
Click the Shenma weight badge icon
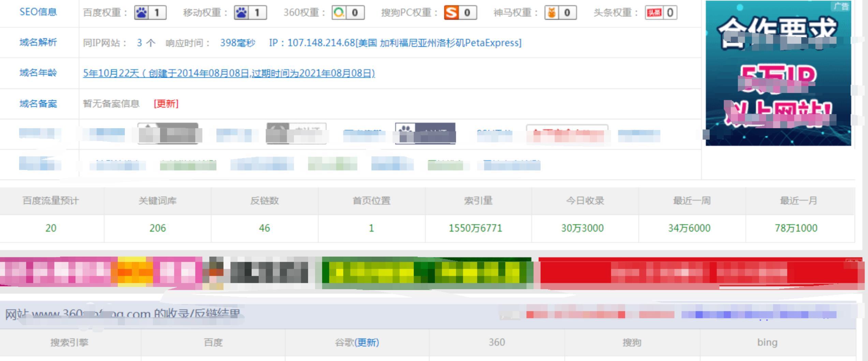click(560, 13)
